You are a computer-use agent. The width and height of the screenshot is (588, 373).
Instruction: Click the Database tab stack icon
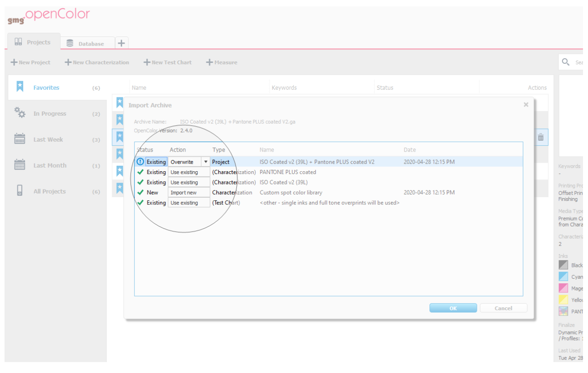[x=70, y=43]
